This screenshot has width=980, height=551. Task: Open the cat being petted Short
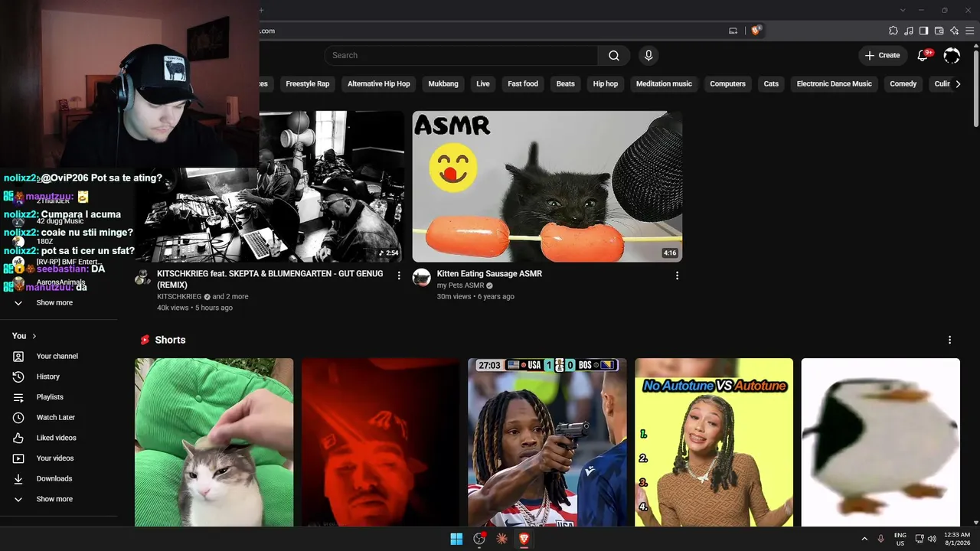click(x=214, y=442)
